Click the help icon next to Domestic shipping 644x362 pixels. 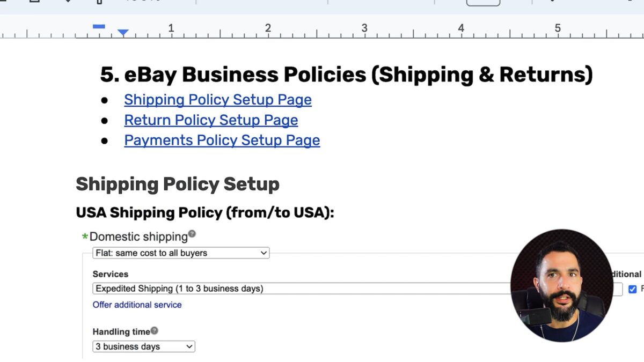tap(192, 234)
